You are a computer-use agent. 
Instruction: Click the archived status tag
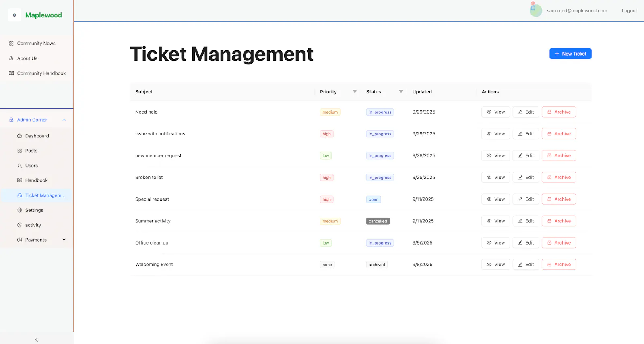tap(377, 265)
